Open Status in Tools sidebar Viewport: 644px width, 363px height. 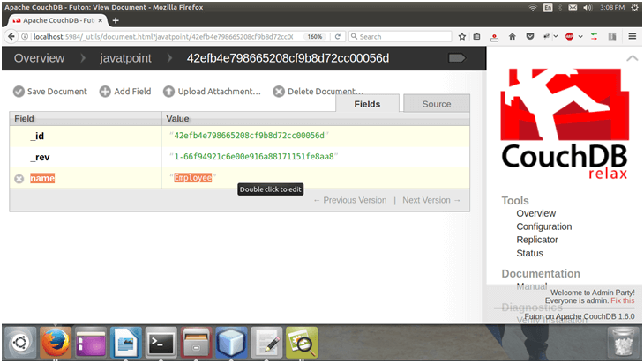(530, 253)
